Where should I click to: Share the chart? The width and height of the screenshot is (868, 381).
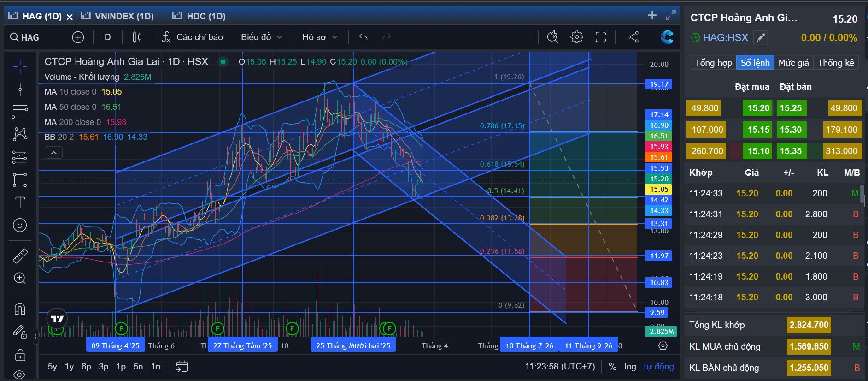[633, 37]
